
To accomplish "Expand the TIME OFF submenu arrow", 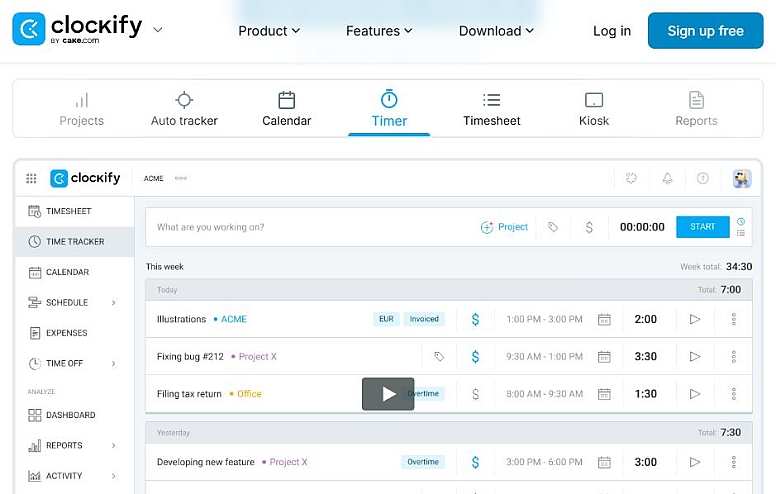I will (x=113, y=363).
